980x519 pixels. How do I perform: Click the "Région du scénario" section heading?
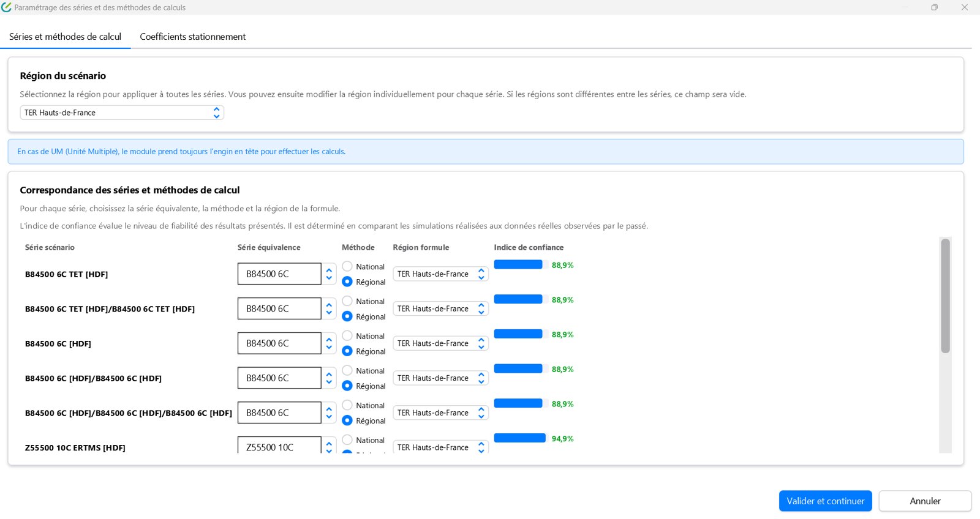[x=63, y=76]
